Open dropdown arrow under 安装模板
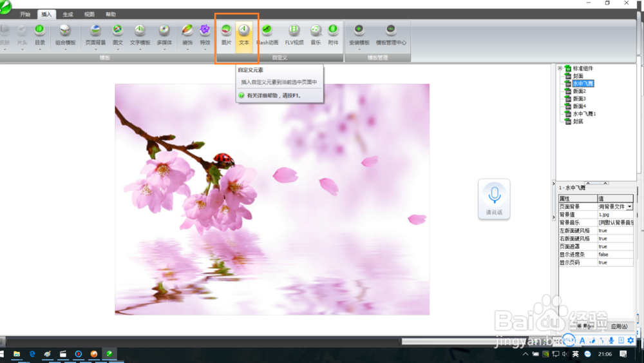 point(359,50)
